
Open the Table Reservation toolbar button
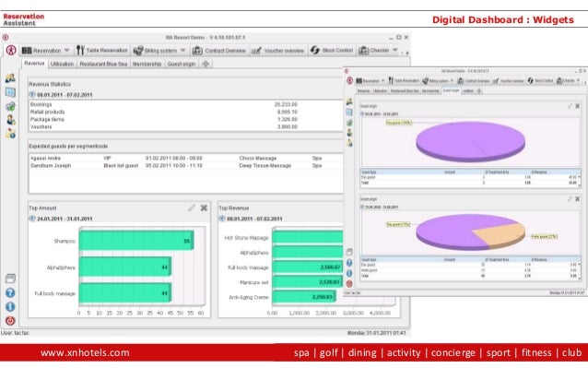(102, 51)
